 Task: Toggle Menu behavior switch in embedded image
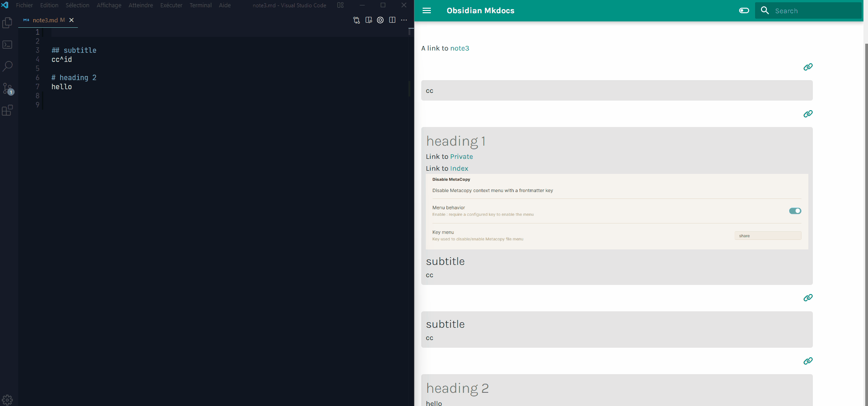pos(795,211)
